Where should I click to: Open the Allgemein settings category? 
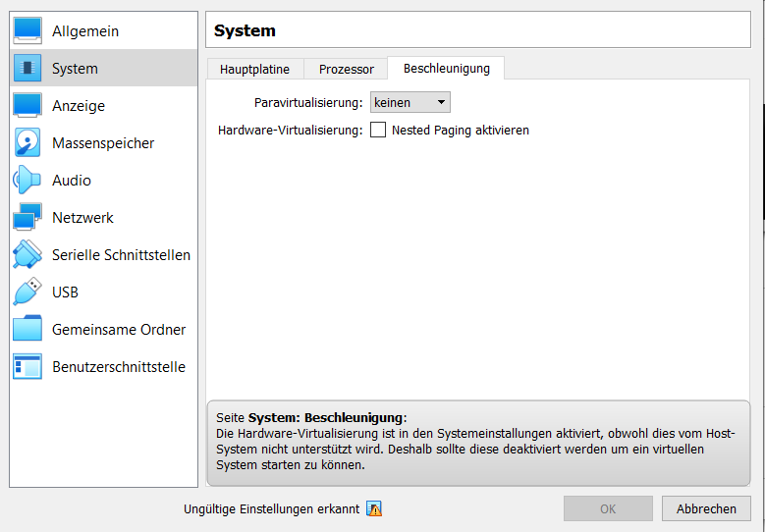click(x=103, y=30)
